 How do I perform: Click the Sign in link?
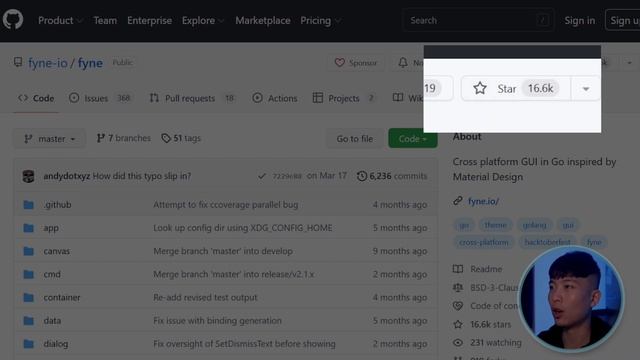click(x=580, y=20)
